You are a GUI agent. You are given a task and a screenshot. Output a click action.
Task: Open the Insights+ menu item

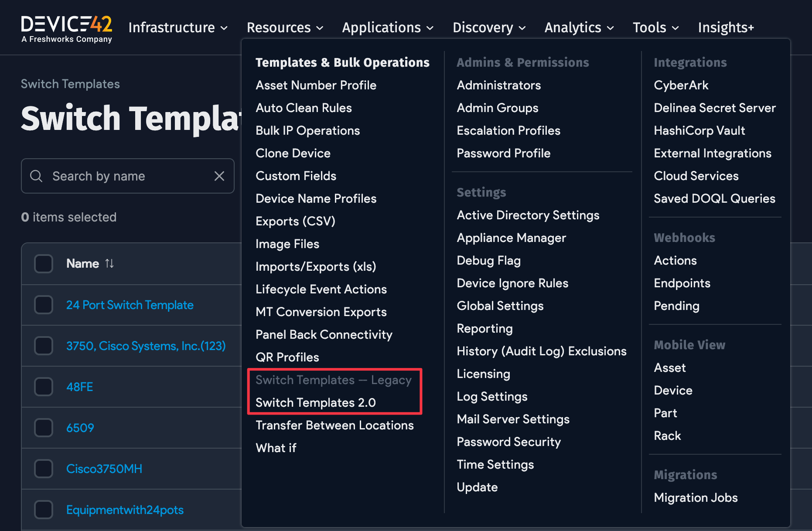click(x=726, y=27)
